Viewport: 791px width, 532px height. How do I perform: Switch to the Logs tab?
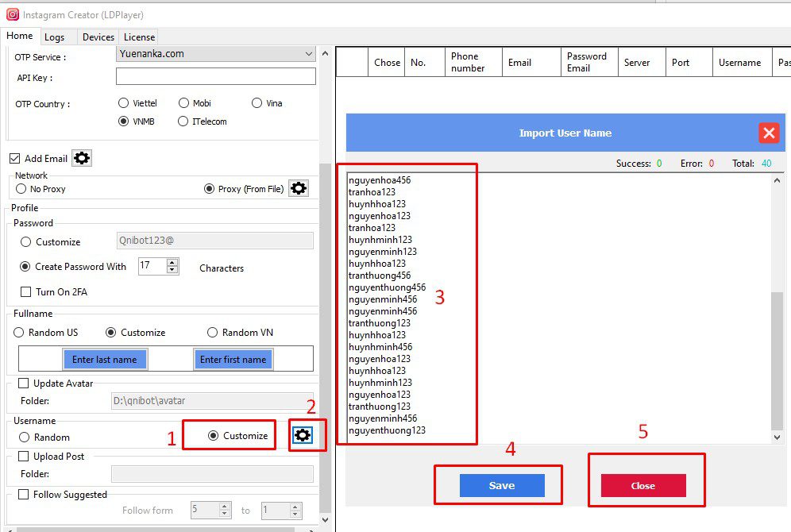tap(55, 37)
